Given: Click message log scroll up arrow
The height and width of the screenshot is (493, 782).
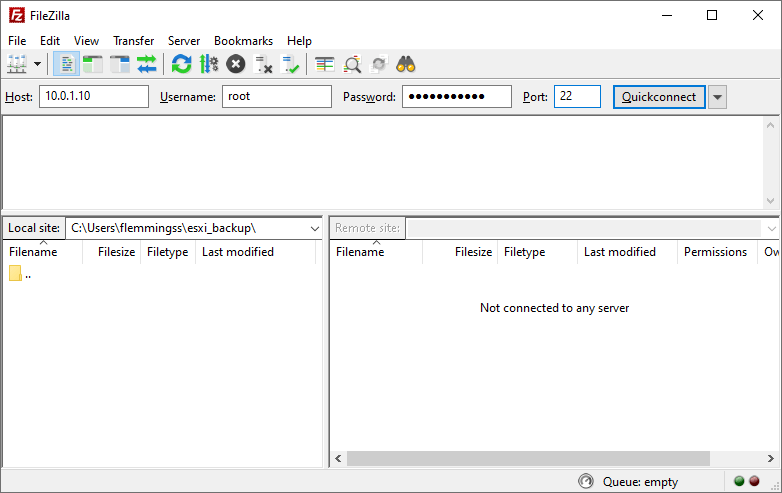Looking at the screenshot, I should (x=771, y=125).
